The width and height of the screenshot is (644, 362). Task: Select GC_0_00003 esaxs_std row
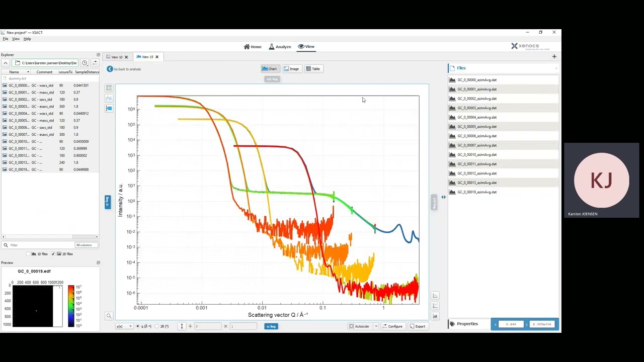click(x=49, y=107)
